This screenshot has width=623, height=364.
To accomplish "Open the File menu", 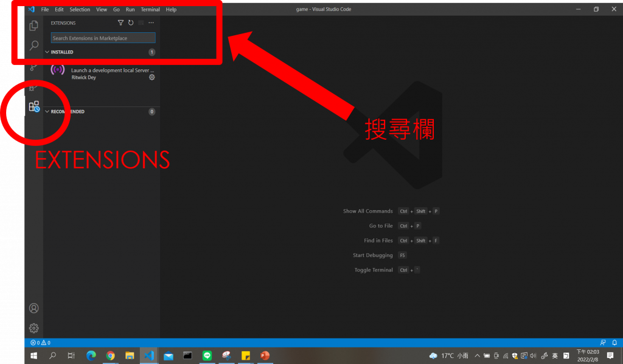I will [45, 9].
